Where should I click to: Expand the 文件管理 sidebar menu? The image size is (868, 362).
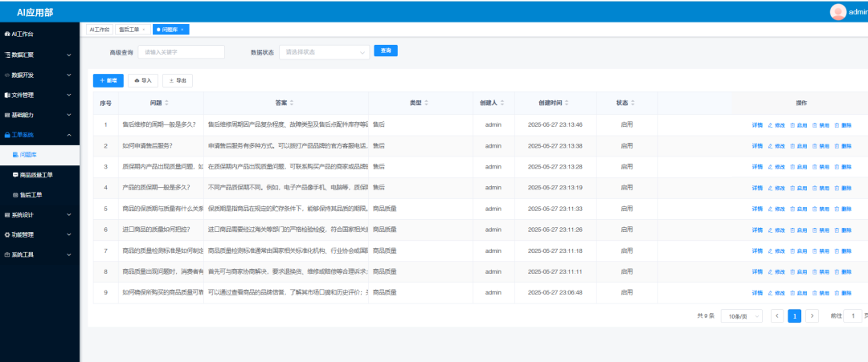[39, 95]
